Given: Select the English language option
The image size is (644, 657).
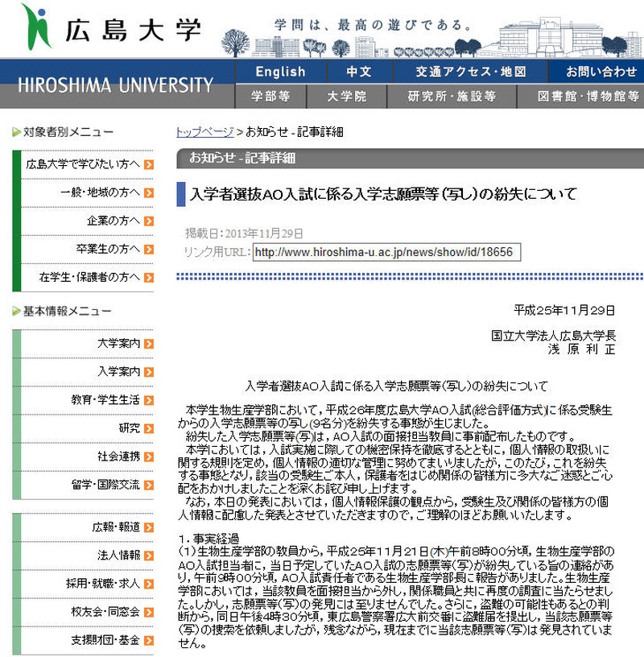Looking at the screenshot, I should 279,72.
